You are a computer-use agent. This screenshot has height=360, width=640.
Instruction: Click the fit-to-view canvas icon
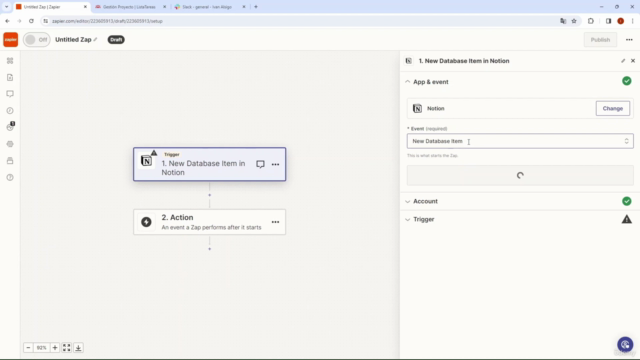tap(67, 348)
